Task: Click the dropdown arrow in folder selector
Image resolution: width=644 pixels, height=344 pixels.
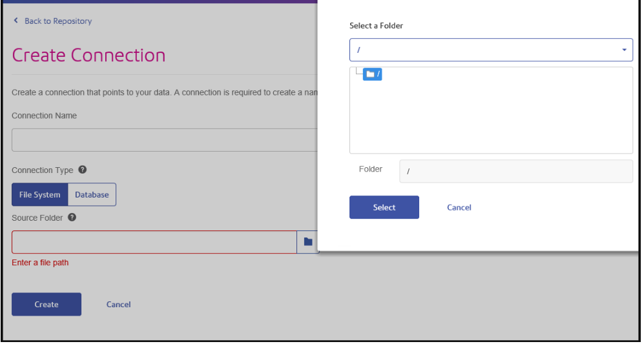Action: click(x=624, y=50)
